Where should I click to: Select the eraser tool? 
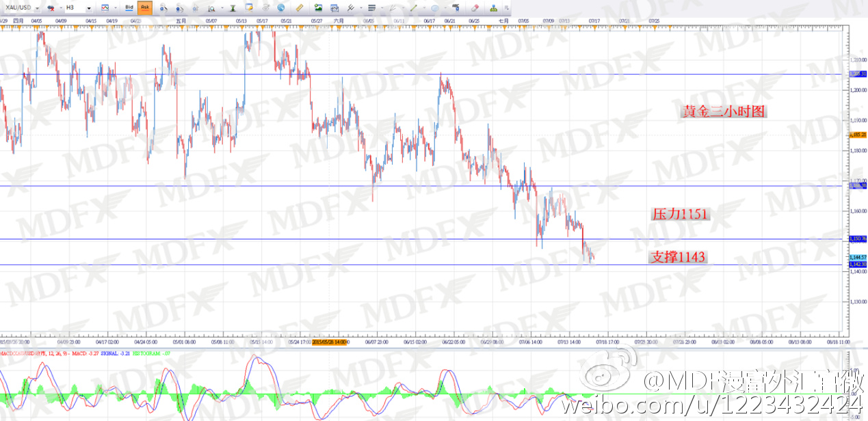475,8
